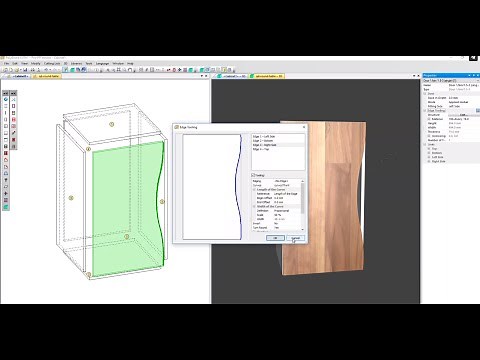Collapse the Gaps group in Properties panel
This screenshot has height=360, width=480.
click(425, 144)
